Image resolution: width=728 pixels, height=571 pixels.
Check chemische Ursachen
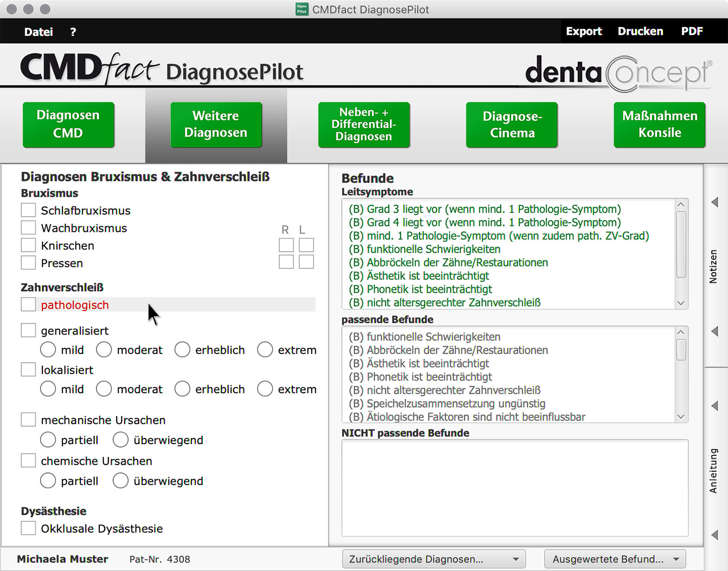28,460
